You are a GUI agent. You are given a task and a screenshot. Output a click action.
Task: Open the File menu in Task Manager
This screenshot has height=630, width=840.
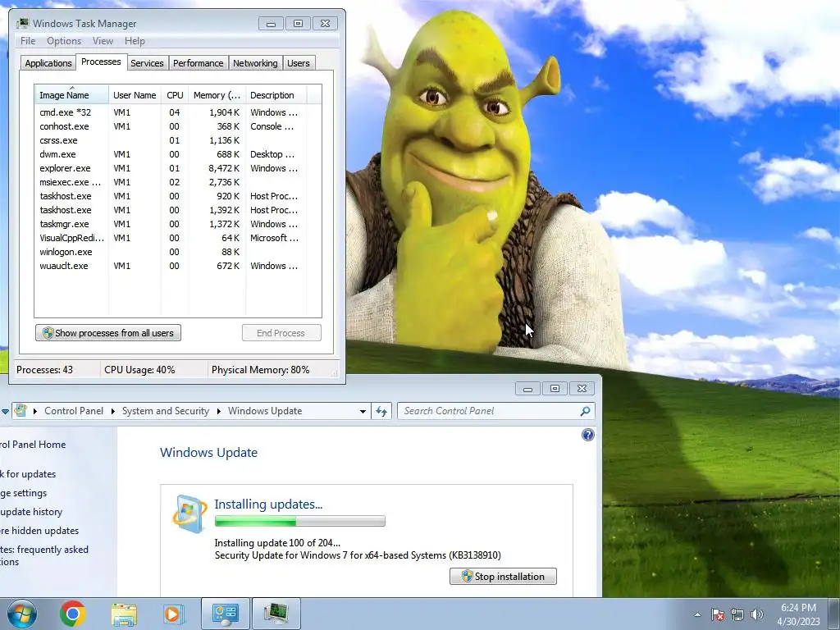point(28,41)
